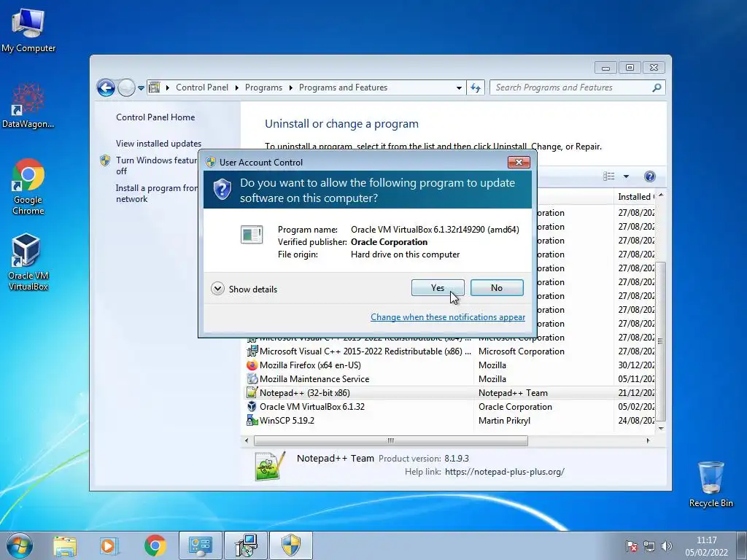Click No in User Account Control dialog
Screen dimensions: 747x560
click(x=496, y=287)
